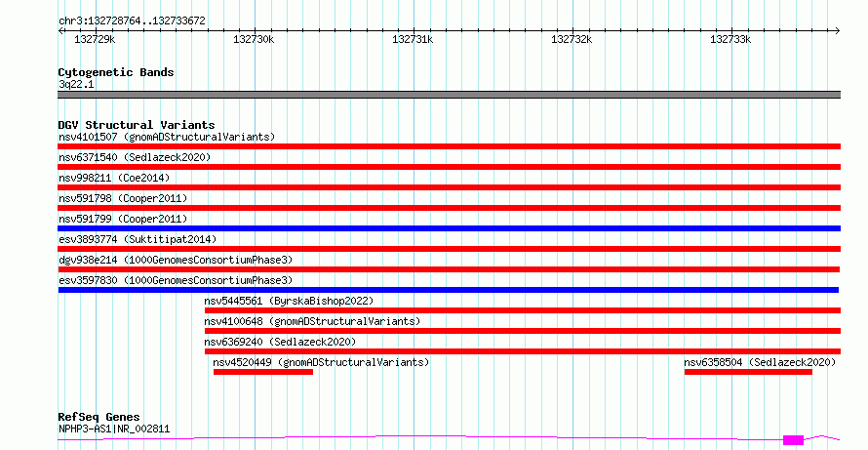Click the chr3:132728764..132733672 coordinate label
868x450 pixels.
[132, 21]
